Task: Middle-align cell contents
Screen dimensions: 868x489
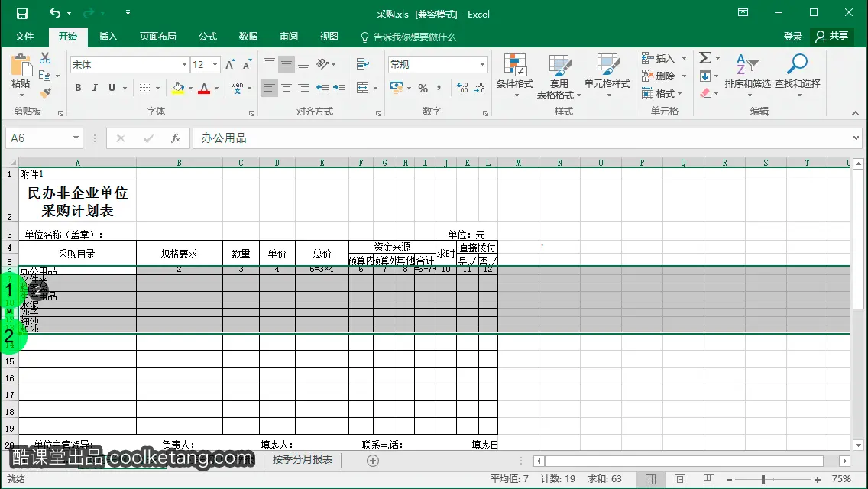Action: (287, 64)
